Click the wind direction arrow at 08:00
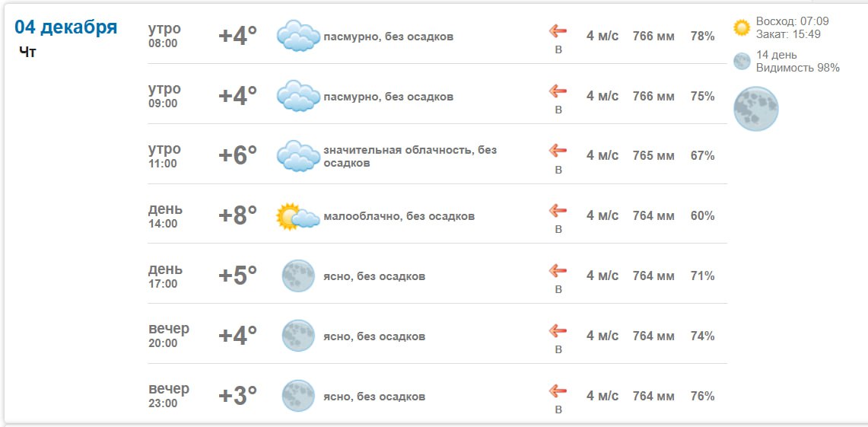 point(558,30)
